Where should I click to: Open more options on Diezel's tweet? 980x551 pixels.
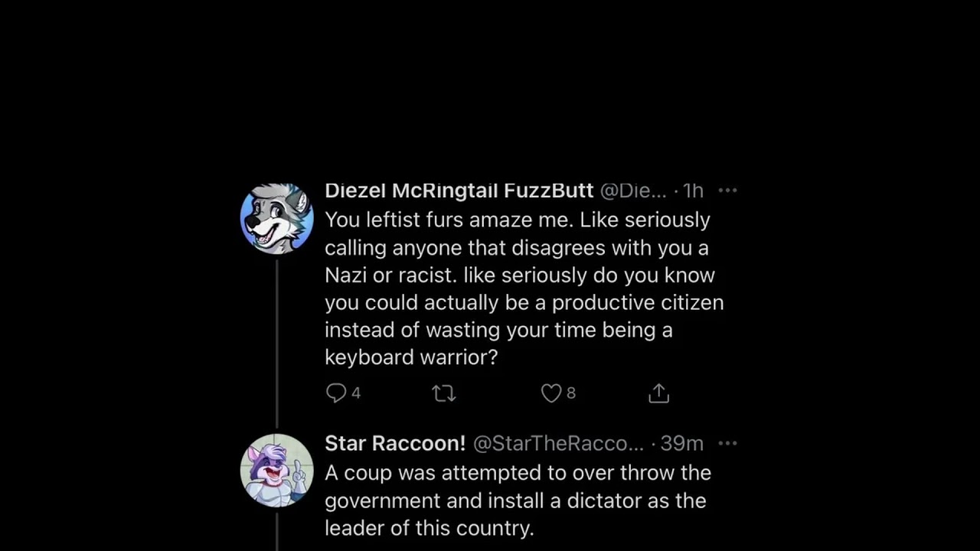tap(727, 191)
